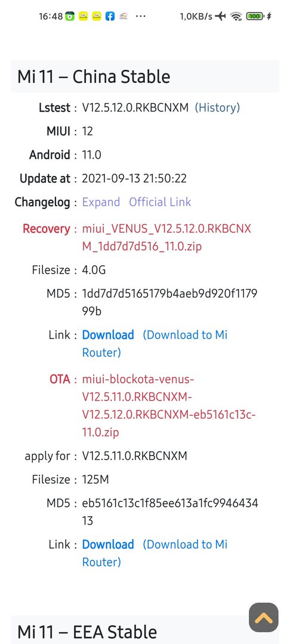Open the miui_VENUS recovery zip filename link
Image resolution: width=290 pixels, height=644 pixels.
pos(166,238)
